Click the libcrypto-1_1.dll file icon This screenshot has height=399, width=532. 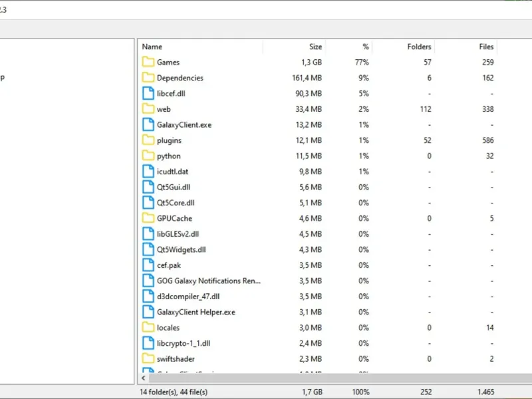[148, 343]
